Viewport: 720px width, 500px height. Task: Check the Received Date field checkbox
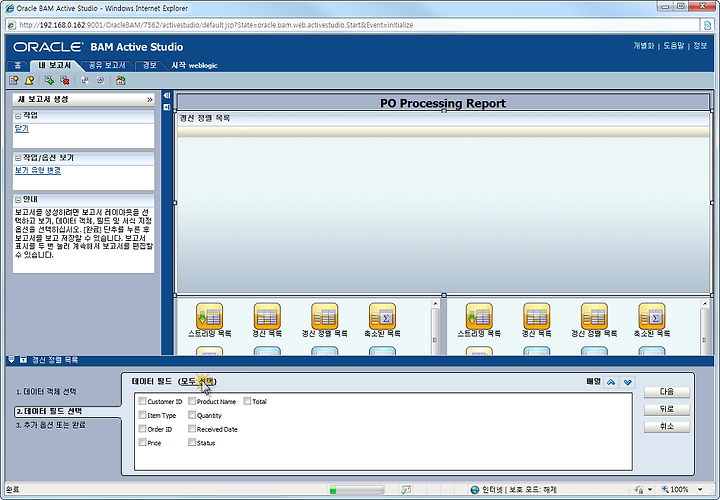pyautogui.click(x=192, y=429)
